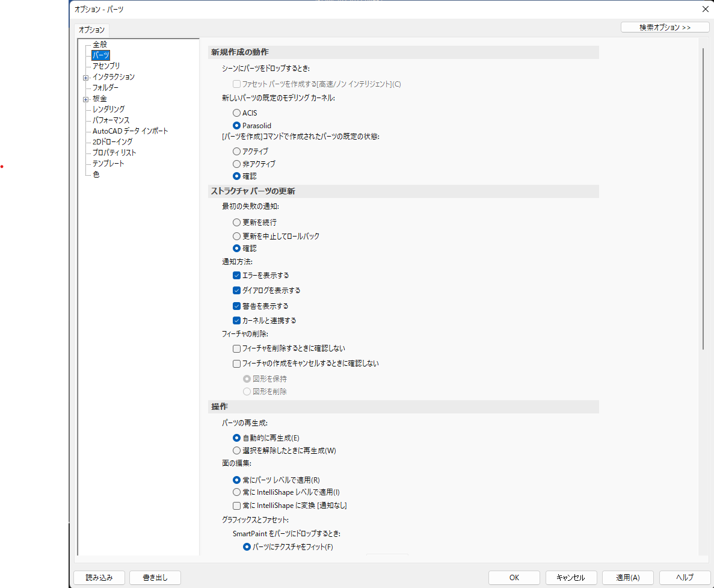Image resolution: width=714 pixels, height=588 pixels.
Task: Open the 色 options category
Action: pos(96,174)
